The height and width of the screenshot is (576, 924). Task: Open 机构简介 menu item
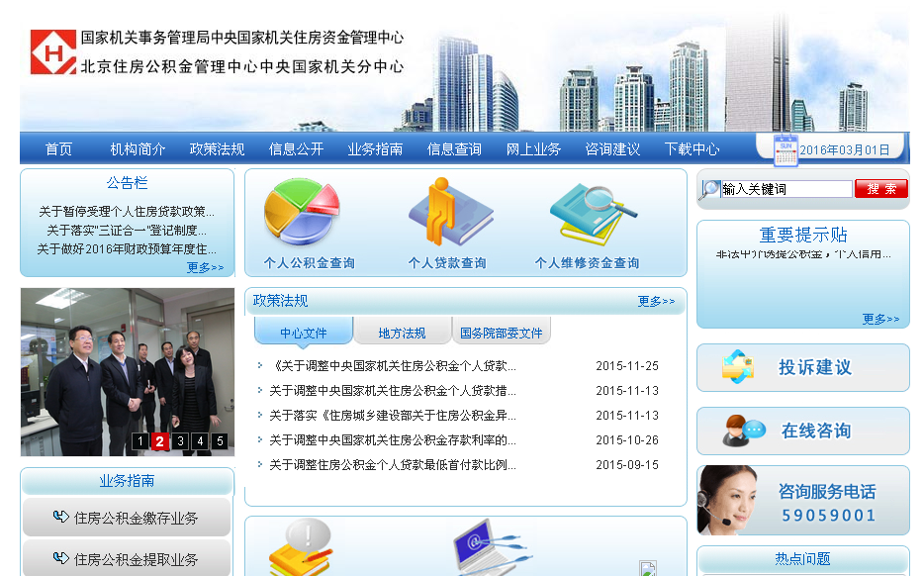point(138,149)
